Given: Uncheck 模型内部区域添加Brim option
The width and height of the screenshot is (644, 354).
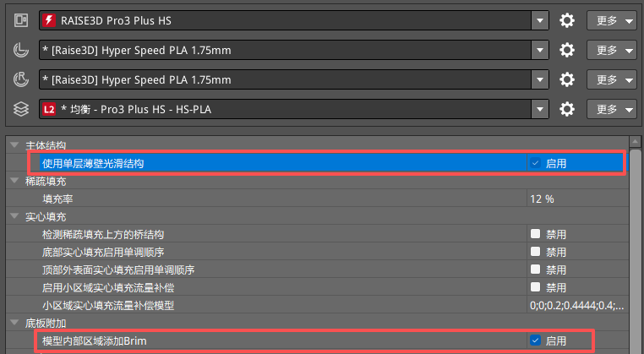Looking at the screenshot, I should (535, 340).
